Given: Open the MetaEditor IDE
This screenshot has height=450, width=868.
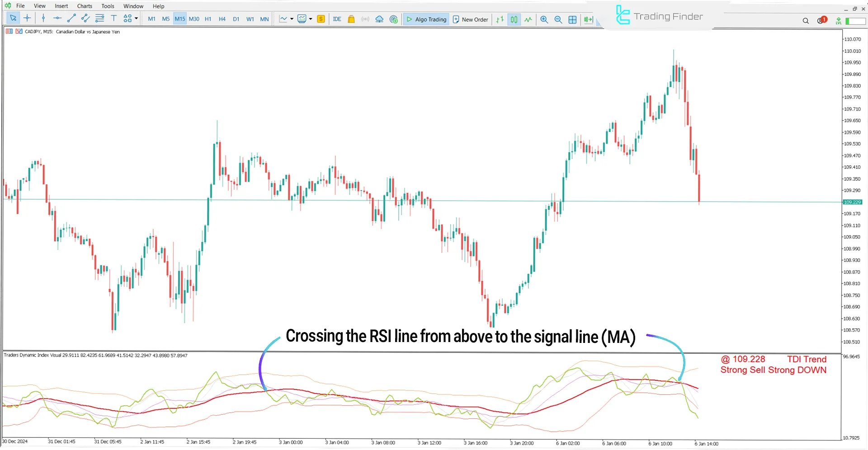Looking at the screenshot, I should click(337, 19).
